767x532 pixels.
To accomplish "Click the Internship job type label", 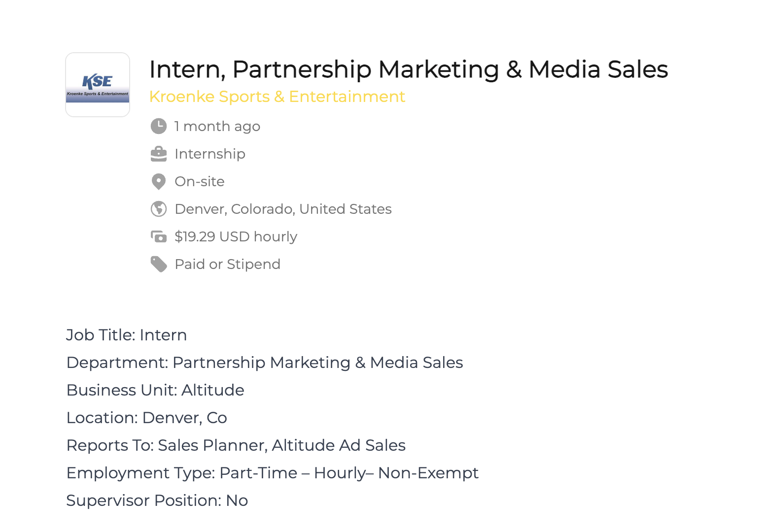I will 210,154.
